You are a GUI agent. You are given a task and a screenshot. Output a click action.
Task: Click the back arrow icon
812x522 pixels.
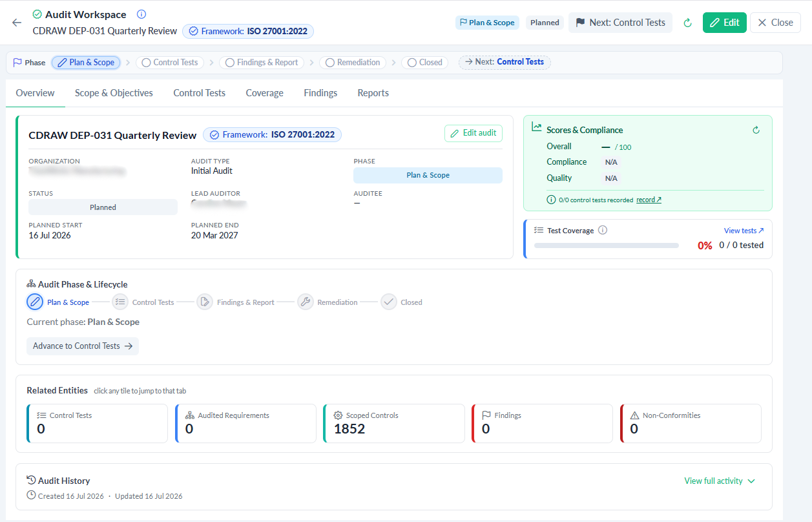(x=17, y=23)
